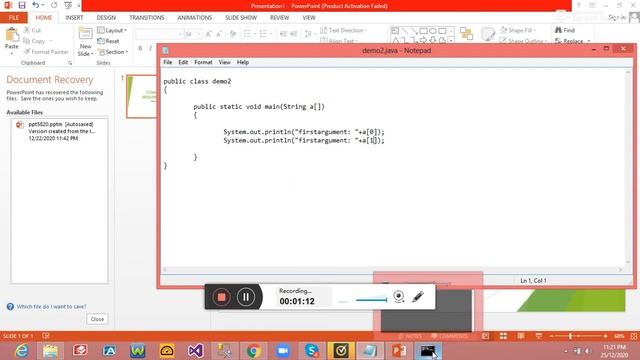
Task: Select the Format Painter tool
Action: click(46, 52)
